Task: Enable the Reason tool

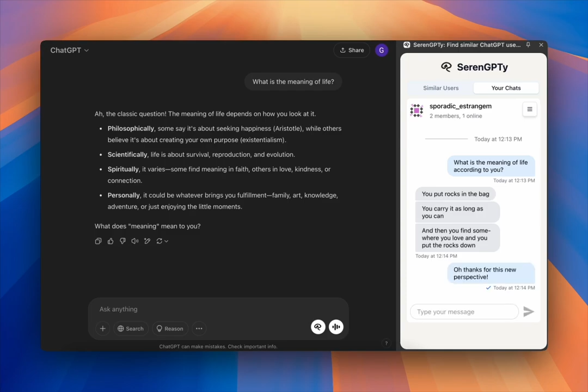Action: pos(170,329)
